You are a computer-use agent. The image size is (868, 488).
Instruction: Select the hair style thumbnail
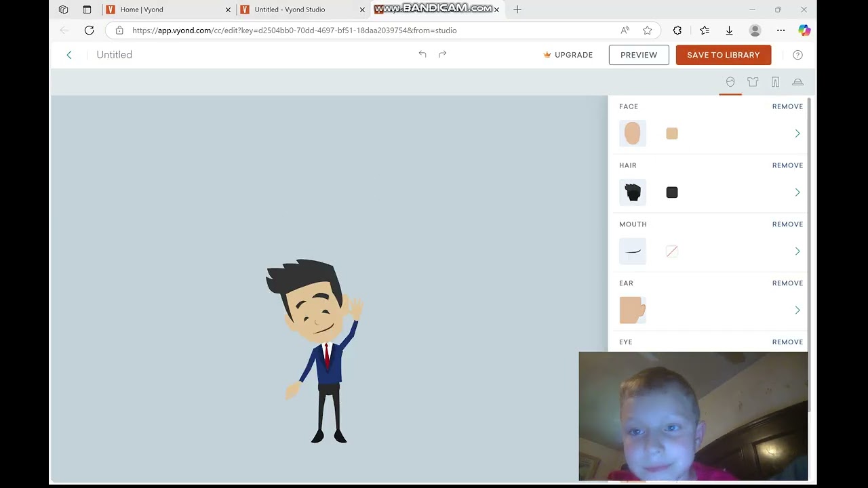pyautogui.click(x=633, y=192)
